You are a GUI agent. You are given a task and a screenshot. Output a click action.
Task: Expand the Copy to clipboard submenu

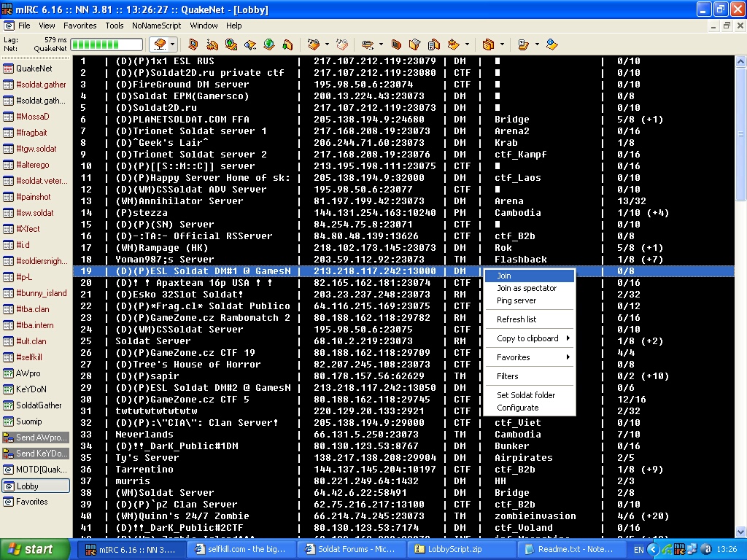pyautogui.click(x=530, y=338)
